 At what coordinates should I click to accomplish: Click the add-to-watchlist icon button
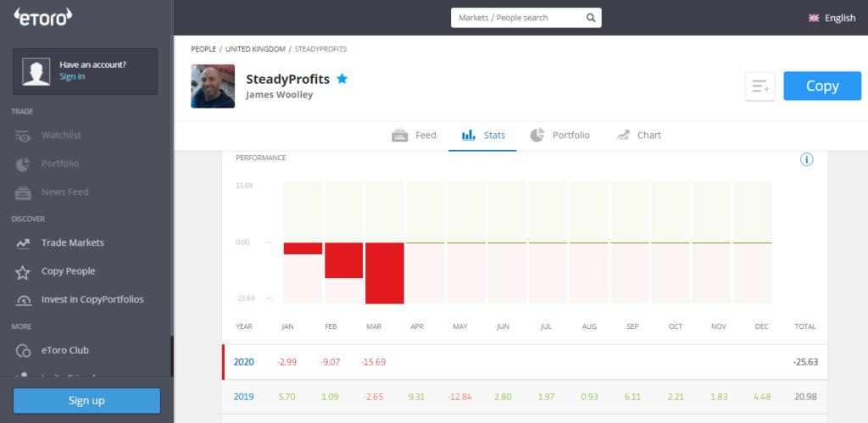pos(760,86)
